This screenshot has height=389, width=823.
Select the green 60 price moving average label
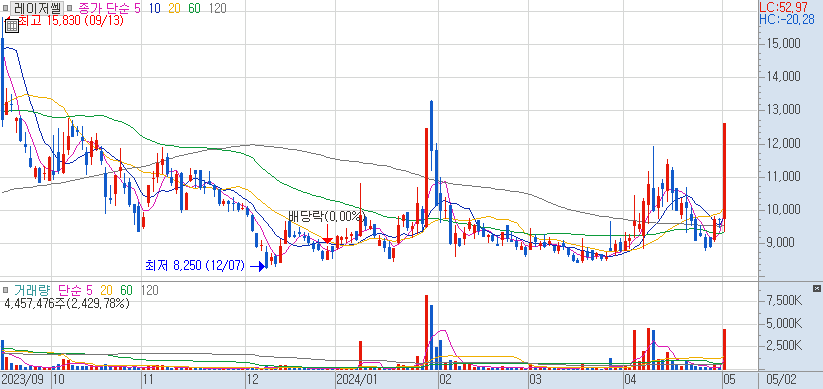194,8
